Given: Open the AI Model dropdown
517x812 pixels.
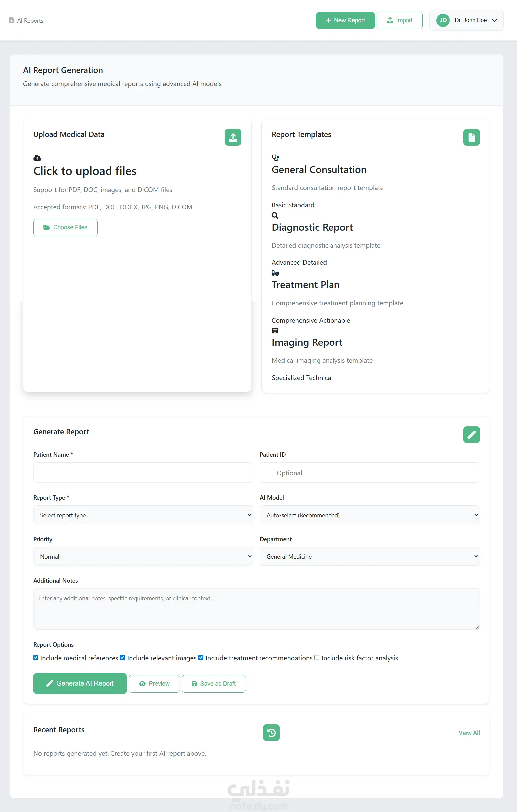Looking at the screenshot, I should (x=370, y=515).
